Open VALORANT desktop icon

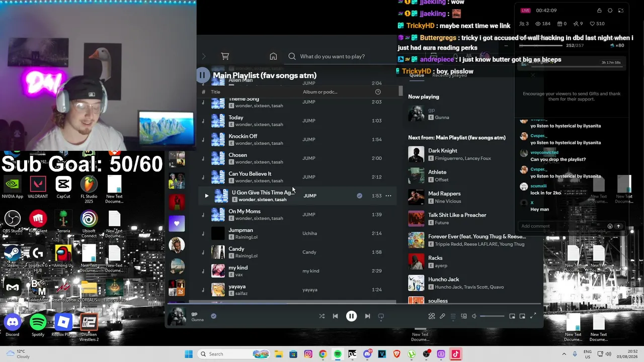[38, 188]
